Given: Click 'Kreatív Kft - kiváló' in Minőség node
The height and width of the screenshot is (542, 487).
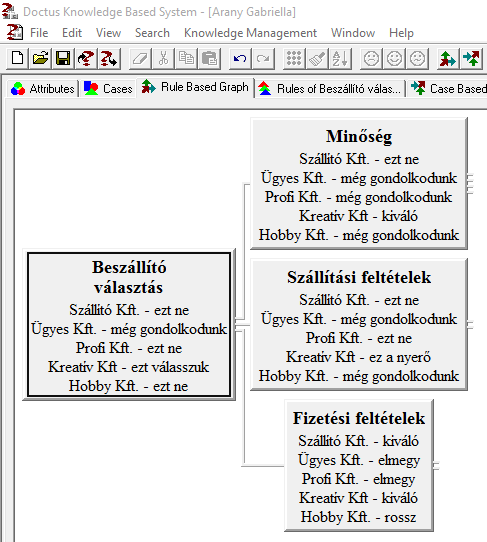Looking at the screenshot, I should [358, 216].
